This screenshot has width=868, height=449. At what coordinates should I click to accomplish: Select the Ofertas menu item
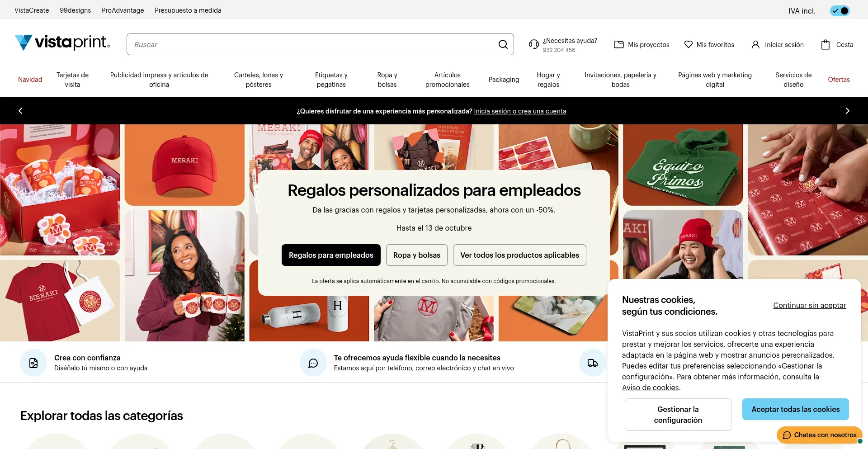(x=839, y=80)
